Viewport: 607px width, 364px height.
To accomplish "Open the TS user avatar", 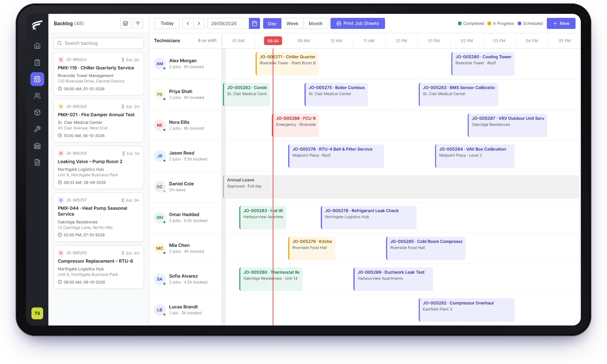I will [x=37, y=313].
